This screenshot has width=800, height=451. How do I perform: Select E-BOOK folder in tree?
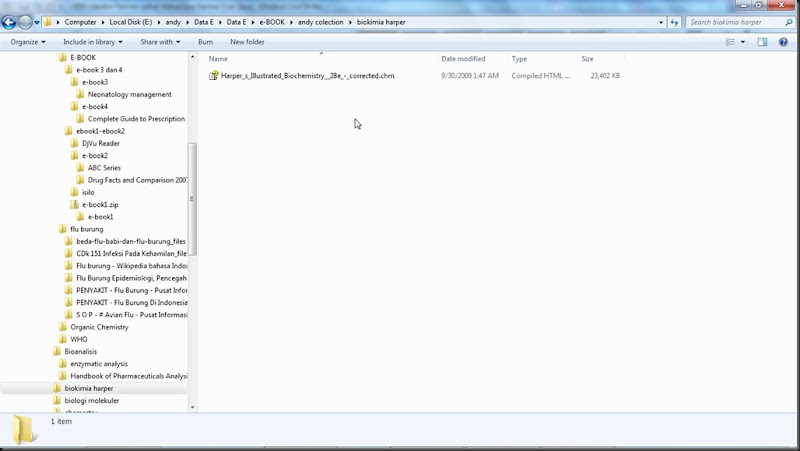click(x=83, y=58)
